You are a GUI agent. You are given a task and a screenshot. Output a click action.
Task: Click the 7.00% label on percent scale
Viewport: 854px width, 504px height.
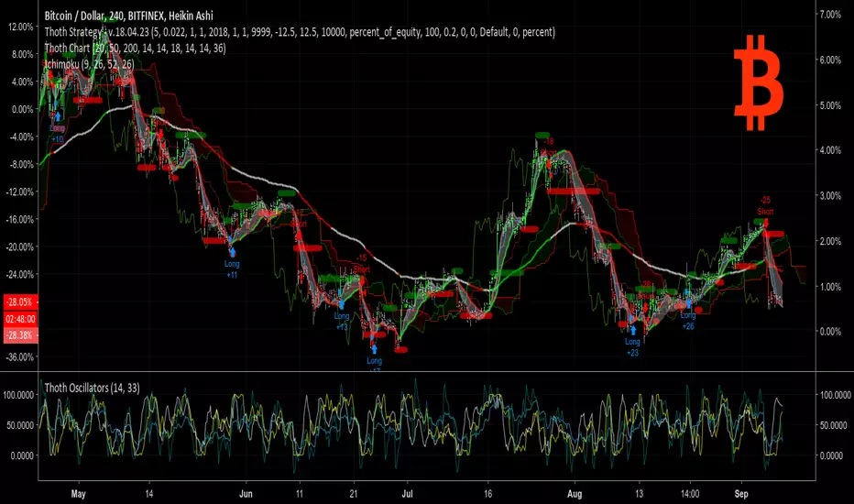pos(830,15)
